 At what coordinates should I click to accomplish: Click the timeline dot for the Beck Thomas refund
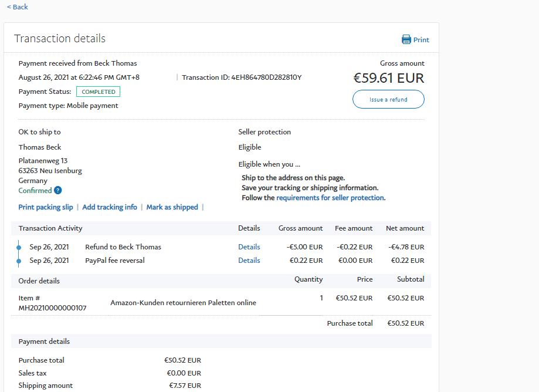[19, 248]
